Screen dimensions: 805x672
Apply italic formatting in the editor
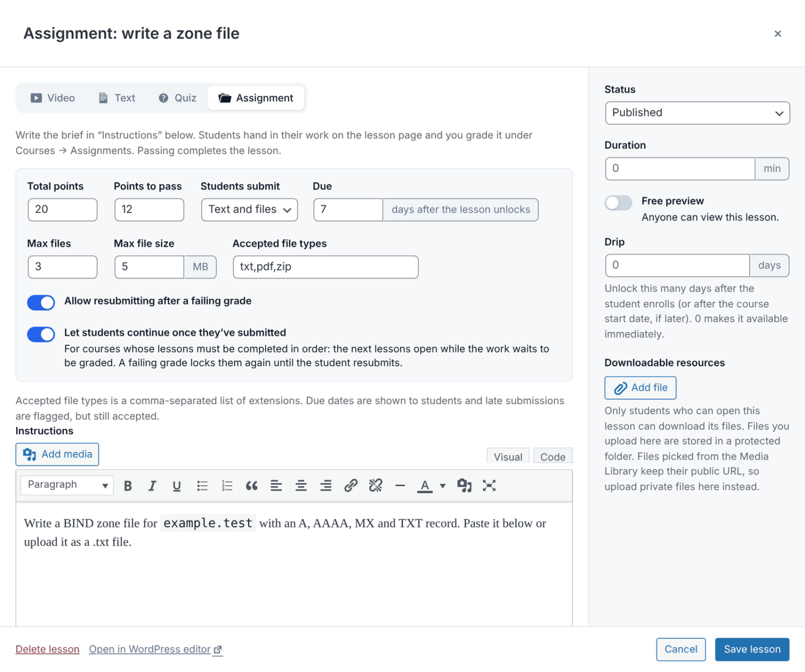point(152,486)
